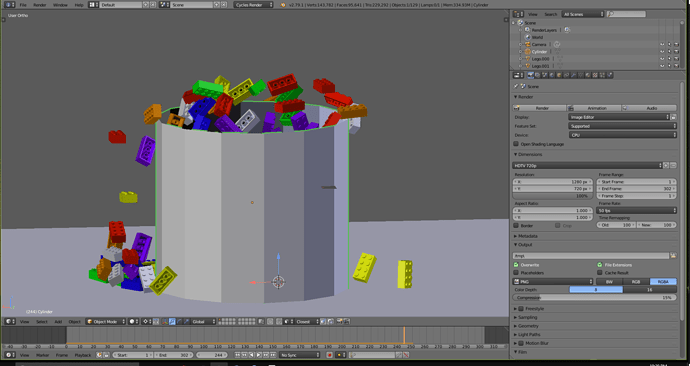The width and height of the screenshot is (690, 366).
Task: Open the Device CPU dropdown
Action: [x=622, y=135]
